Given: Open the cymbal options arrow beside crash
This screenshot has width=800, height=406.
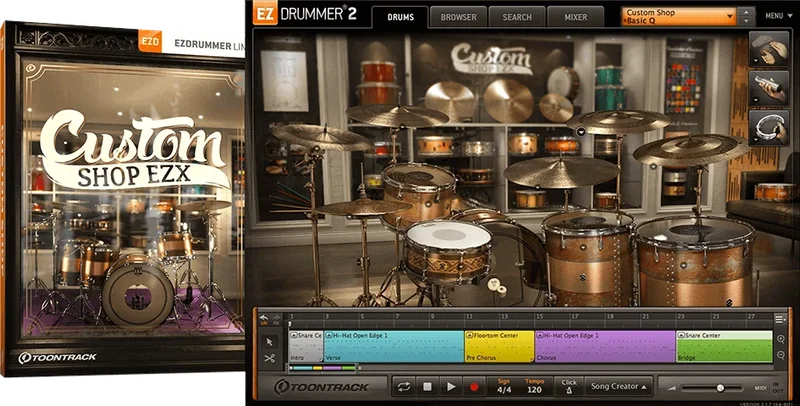Looking at the screenshot, I should pyautogui.click(x=581, y=132).
